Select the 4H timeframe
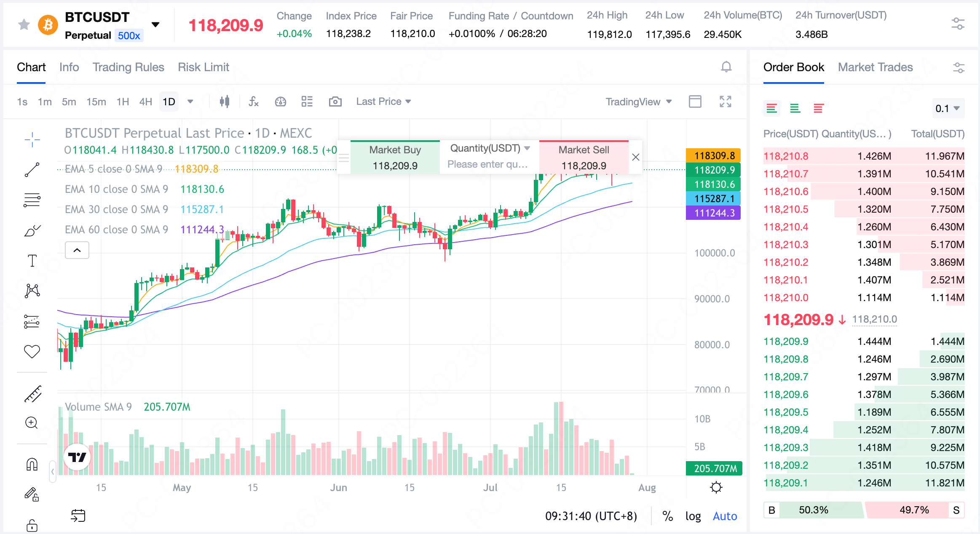 click(x=146, y=101)
